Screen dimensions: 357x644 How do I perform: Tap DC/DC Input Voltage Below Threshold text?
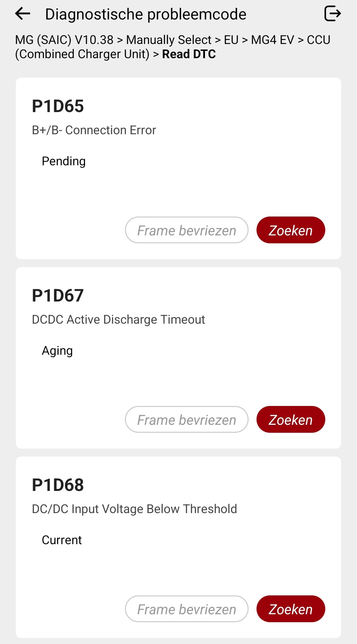[134, 509]
